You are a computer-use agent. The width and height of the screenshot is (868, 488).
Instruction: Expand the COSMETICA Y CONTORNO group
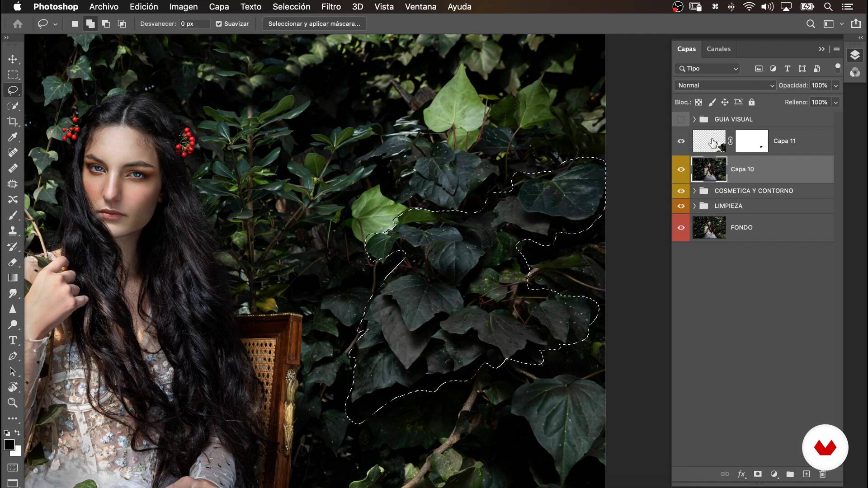(x=694, y=191)
